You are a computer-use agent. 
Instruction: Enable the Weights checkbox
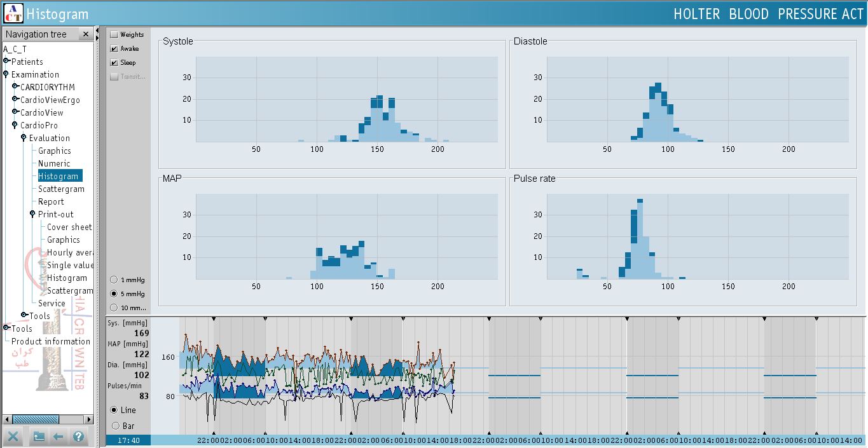click(114, 35)
